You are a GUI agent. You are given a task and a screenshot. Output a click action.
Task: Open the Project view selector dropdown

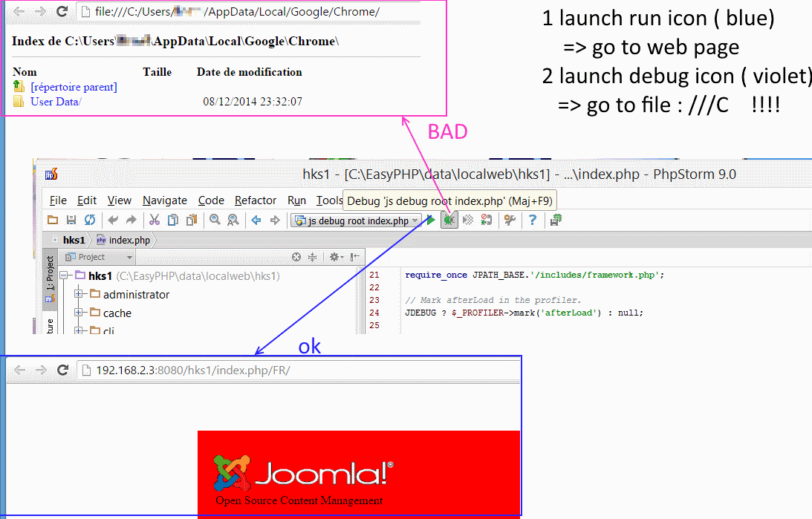(x=97, y=257)
